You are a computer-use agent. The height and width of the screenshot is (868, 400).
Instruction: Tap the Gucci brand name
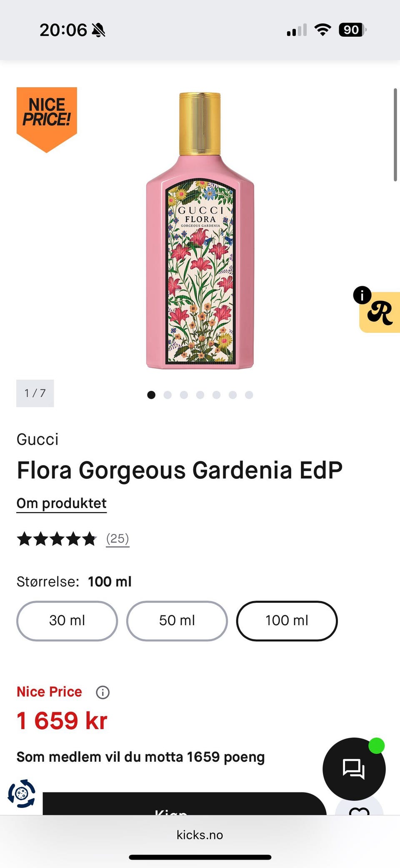37,439
